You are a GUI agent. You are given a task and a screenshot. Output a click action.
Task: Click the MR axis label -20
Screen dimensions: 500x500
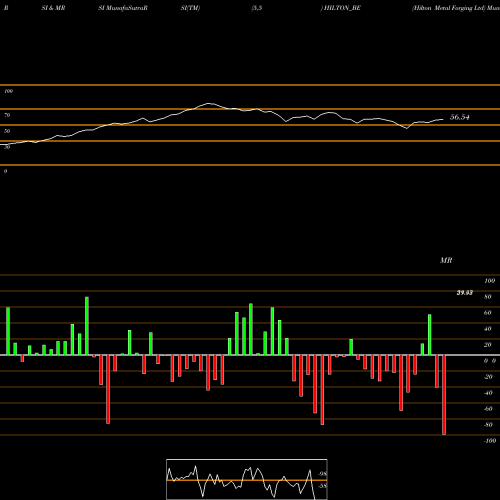click(x=488, y=377)
